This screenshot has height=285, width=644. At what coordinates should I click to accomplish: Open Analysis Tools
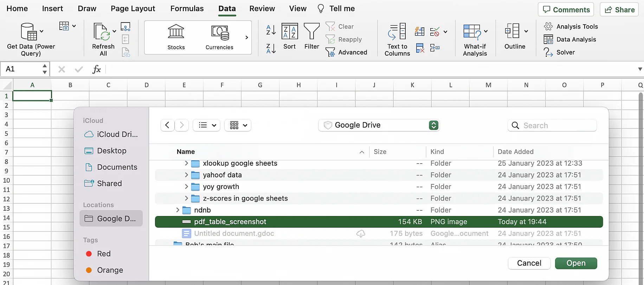point(571,26)
